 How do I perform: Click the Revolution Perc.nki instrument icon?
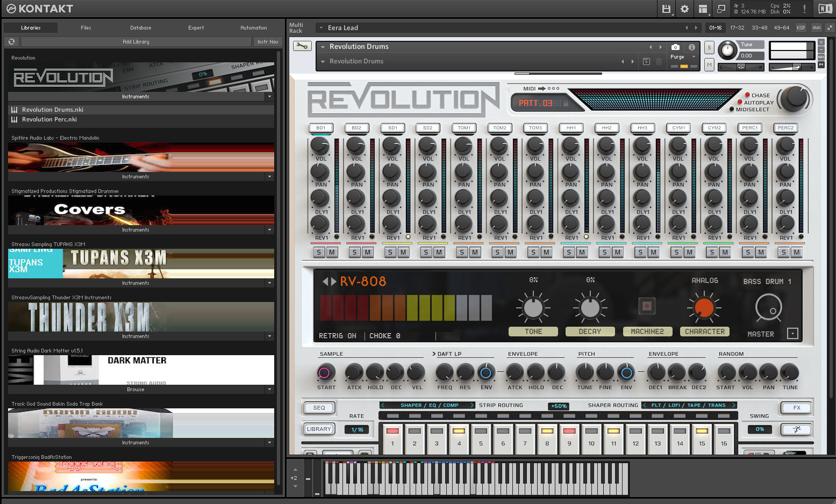(15, 119)
